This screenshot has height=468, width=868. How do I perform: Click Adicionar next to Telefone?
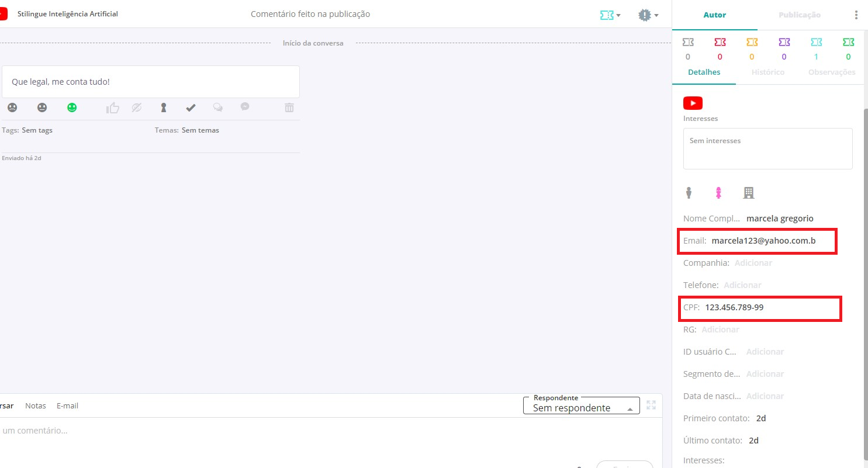point(742,285)
